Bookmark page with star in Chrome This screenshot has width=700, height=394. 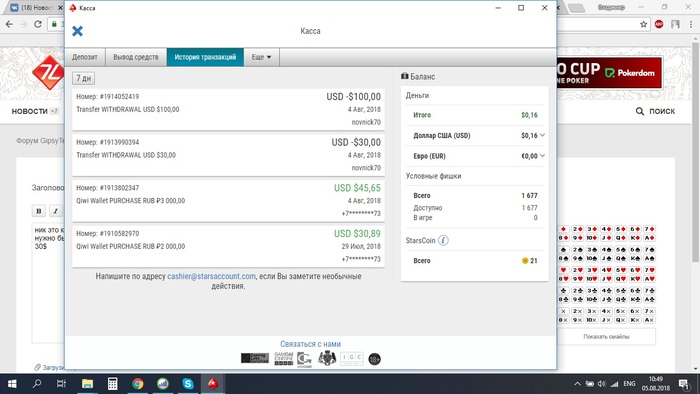[x=643, y=24]
